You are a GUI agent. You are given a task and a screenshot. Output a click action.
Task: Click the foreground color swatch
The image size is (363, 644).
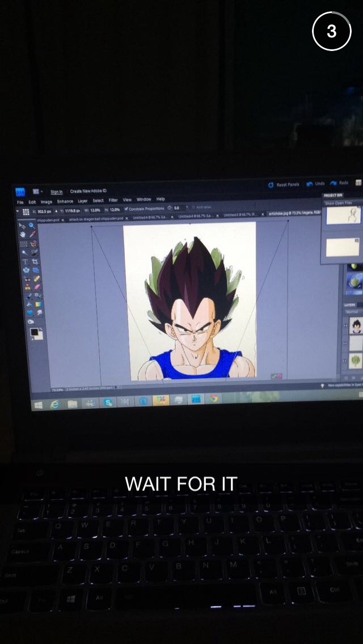point(33,332)
